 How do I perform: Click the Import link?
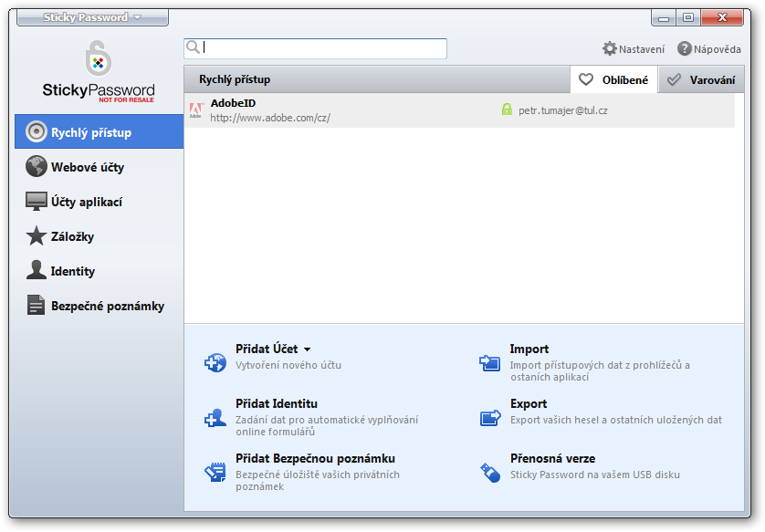pos(529,349)
